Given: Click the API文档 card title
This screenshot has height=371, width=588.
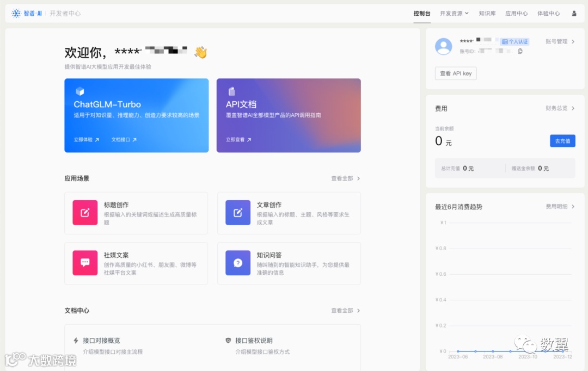Looking at the screenshot, I should [241, 104].
